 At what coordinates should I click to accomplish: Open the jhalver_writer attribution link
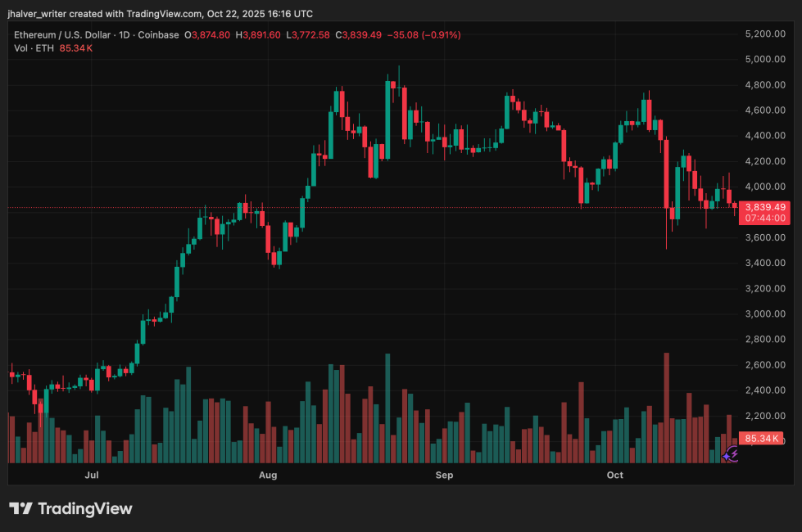[37, 13]
